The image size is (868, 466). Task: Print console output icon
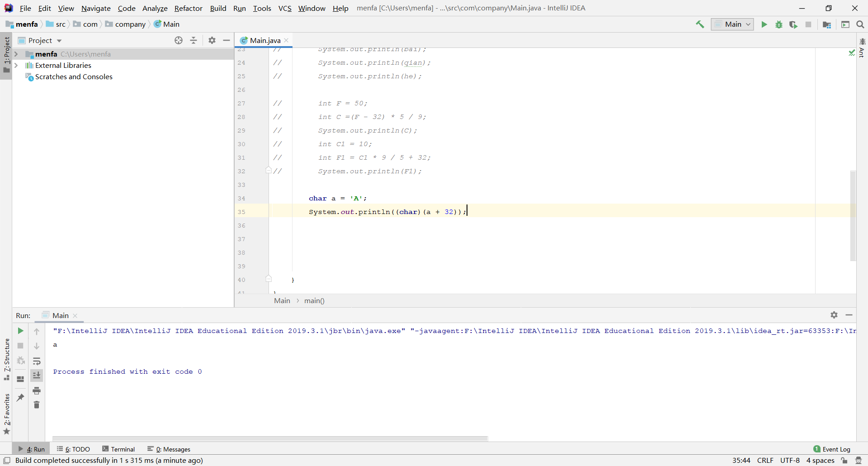coord(37,390)
